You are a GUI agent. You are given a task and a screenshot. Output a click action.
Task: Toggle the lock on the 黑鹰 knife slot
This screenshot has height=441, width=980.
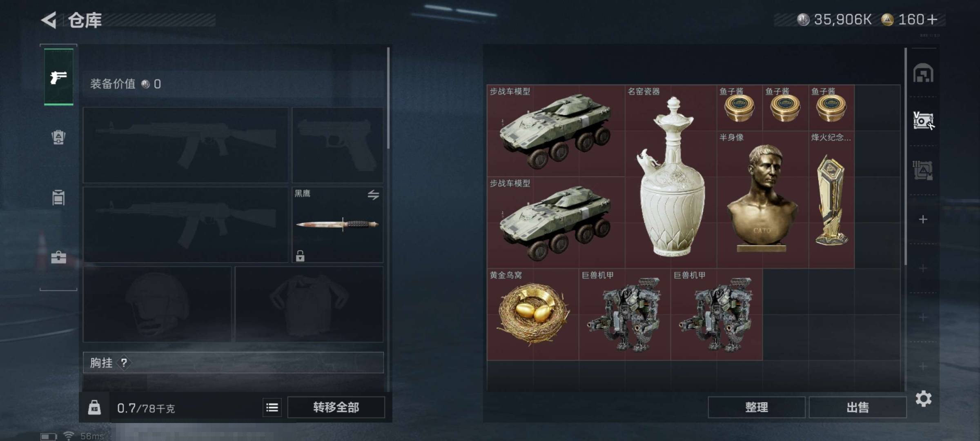tap(300, 256)
